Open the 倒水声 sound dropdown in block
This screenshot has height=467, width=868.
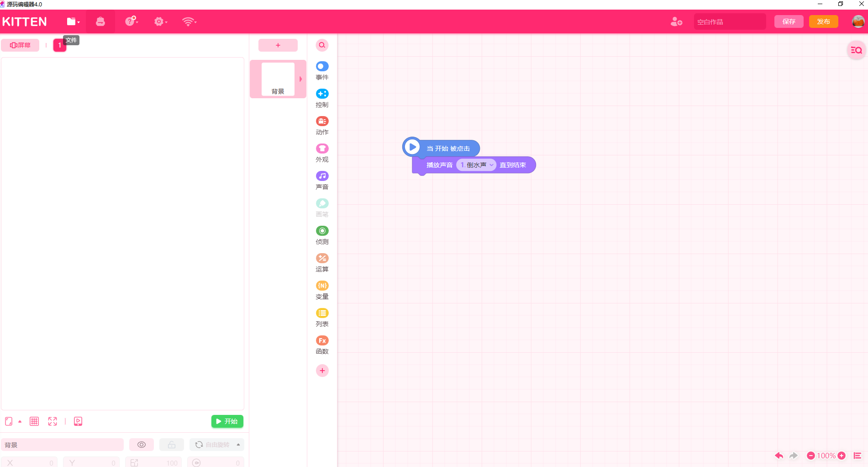(x=476, y=165)
